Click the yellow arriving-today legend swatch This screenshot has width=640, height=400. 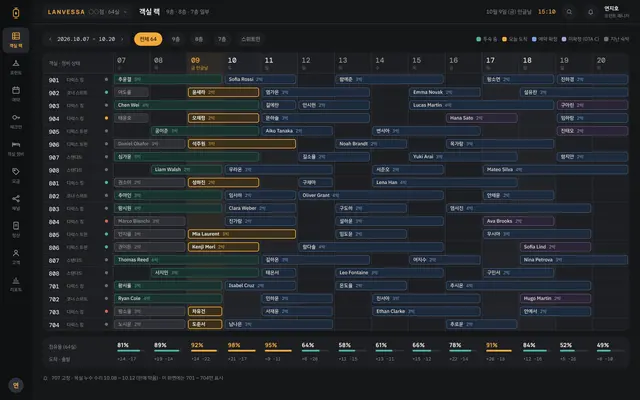click(504, 39)
